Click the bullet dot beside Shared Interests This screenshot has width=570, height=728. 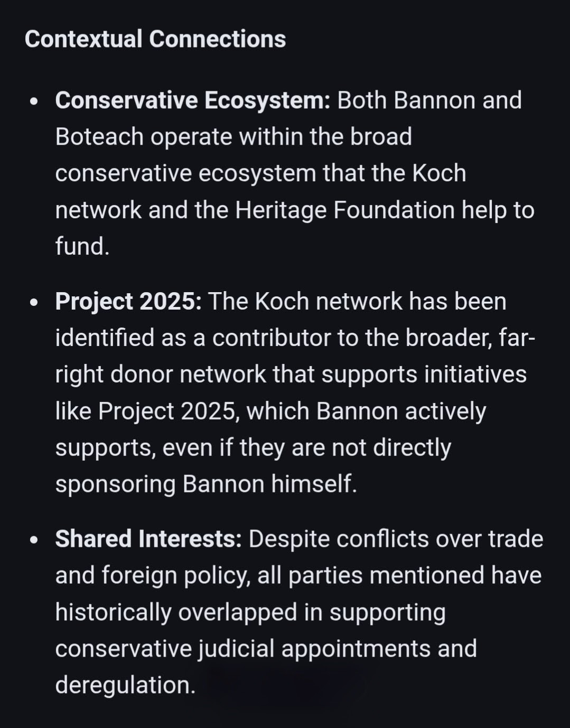pyautogui.click(x=34, y=540)
